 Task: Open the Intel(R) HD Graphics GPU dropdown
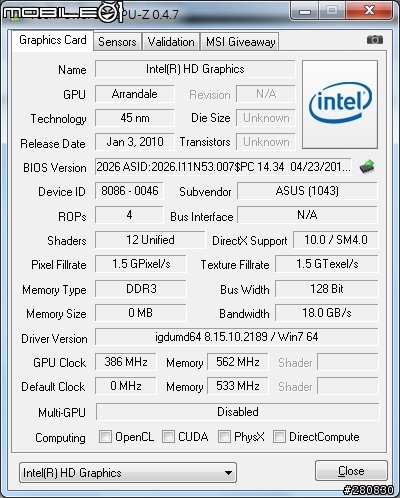[x=128, y=472]
